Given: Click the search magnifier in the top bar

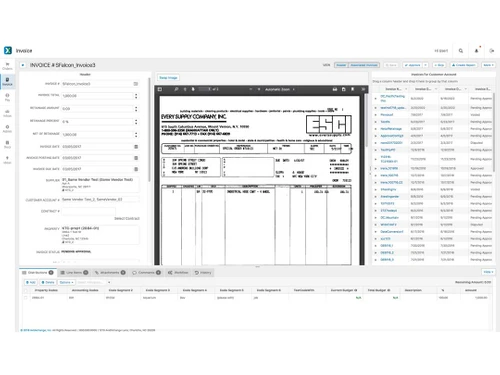Looking at the screenshot, I should pos(461,51).
